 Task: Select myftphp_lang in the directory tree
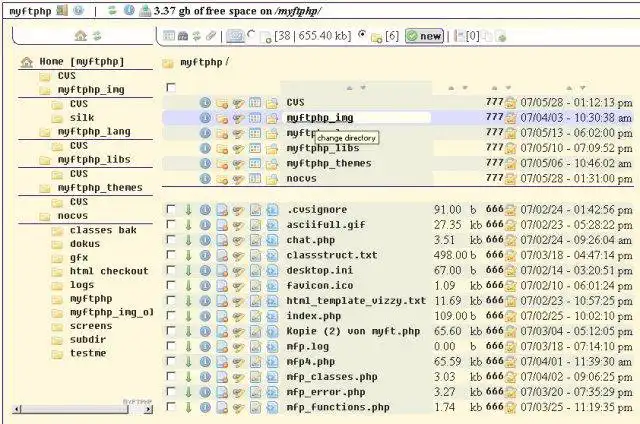coord(94,132)
